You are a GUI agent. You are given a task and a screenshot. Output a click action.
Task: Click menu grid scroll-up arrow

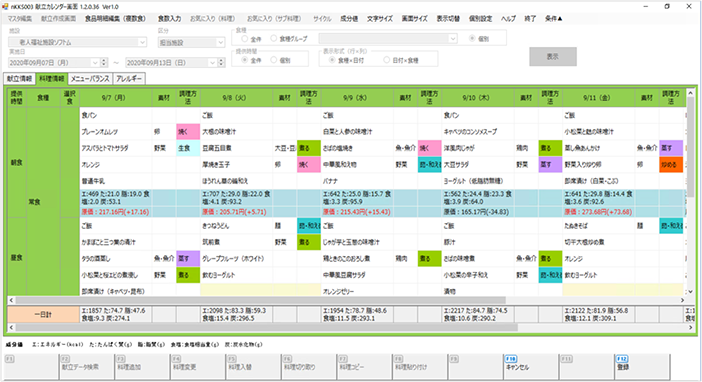coord(690,93)
